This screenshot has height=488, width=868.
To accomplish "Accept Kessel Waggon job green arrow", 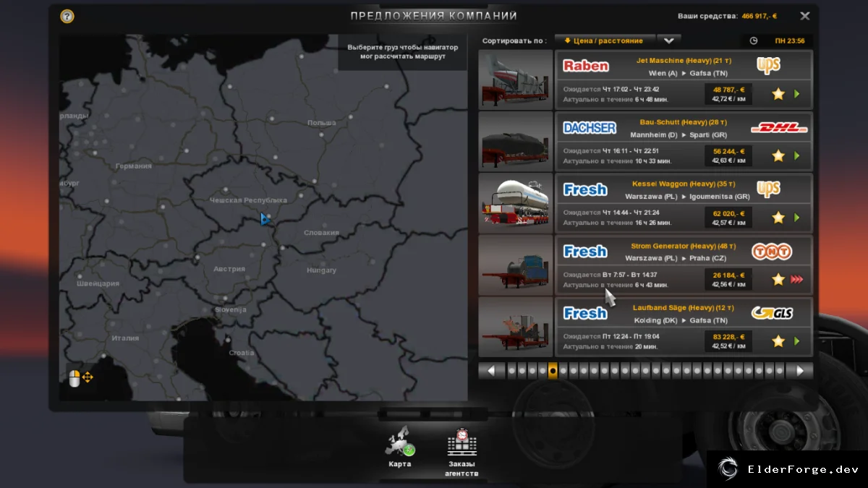I will click(x=797, y=218).
